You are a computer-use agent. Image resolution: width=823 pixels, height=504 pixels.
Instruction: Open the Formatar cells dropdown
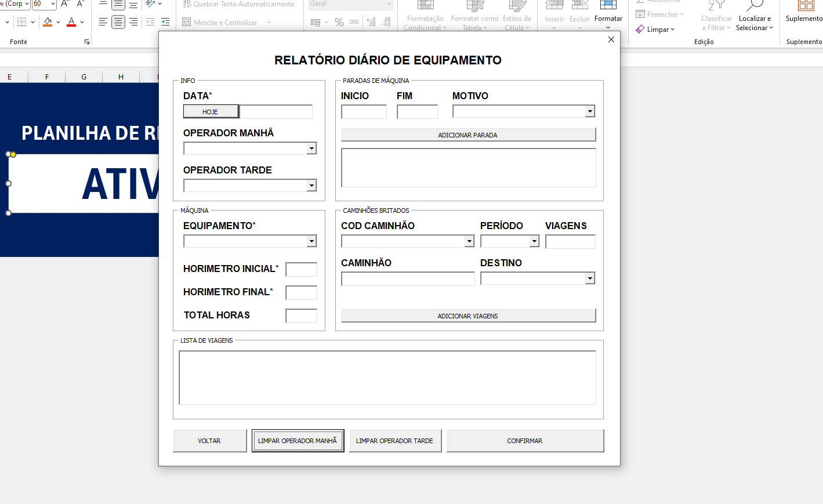[608, 19]
